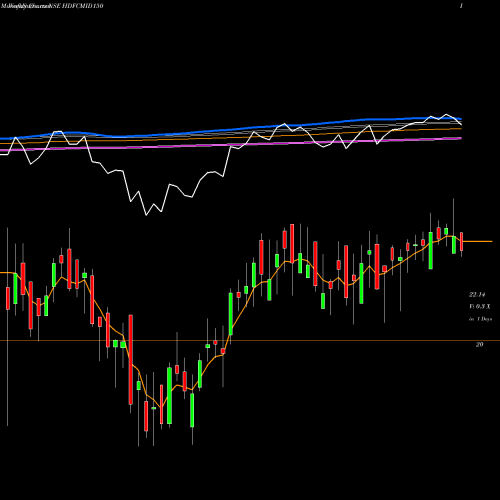Click the V: 0.3 X volume label
500x500 pixels.
(x=480, y=307)
